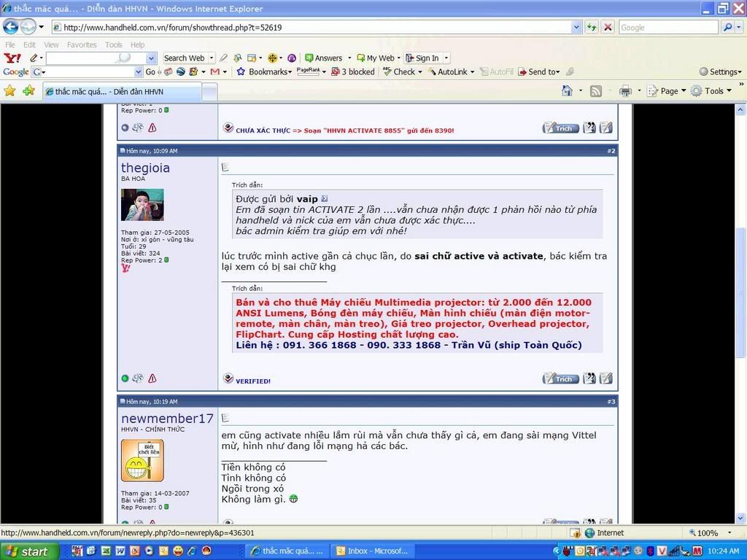747x560 pixels.
Task: Click the Yahoo messenger icon under thegioia's profile
Action: pyautogui.click(x=125, y=268)
